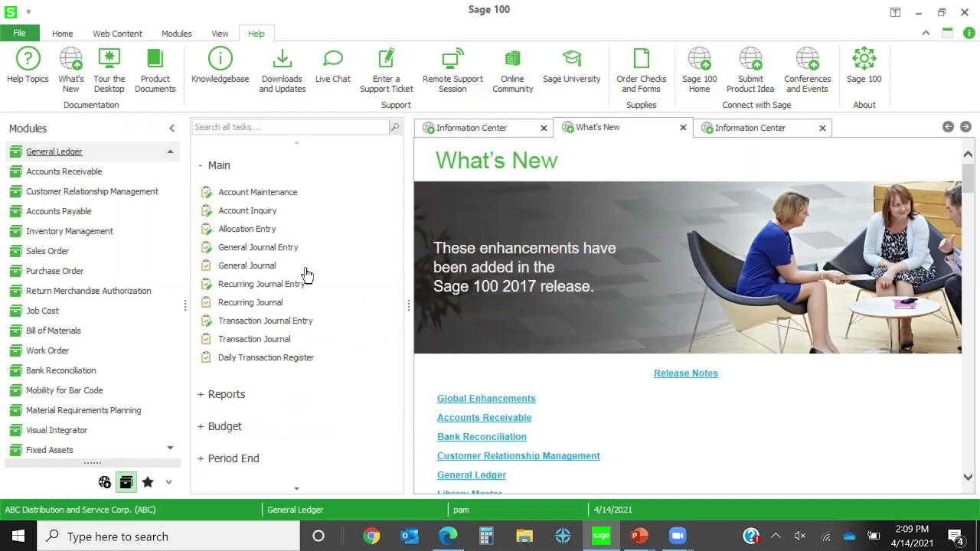Click the green info icon in title area
Screen dimensions: 980x551
pyautogui.click(x=969, y=33)
